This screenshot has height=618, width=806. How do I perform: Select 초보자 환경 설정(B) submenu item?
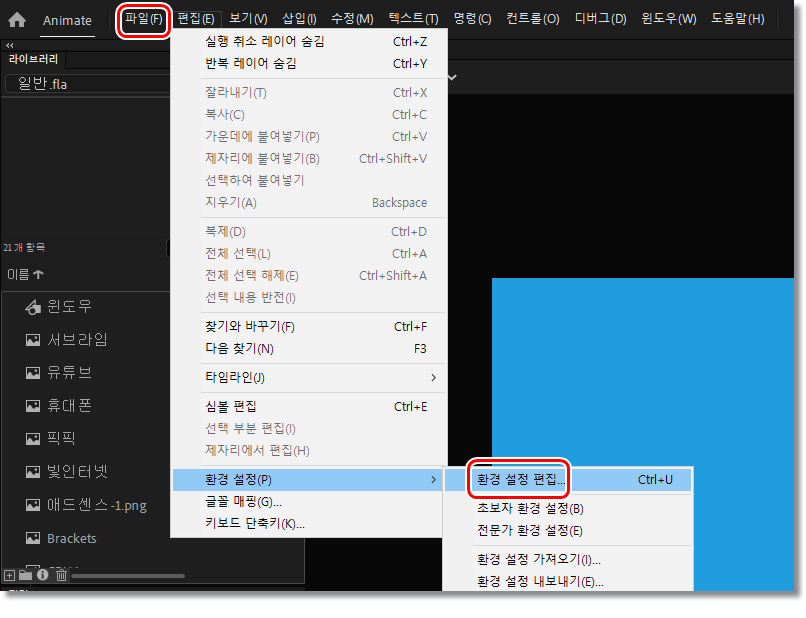point(568,508)
